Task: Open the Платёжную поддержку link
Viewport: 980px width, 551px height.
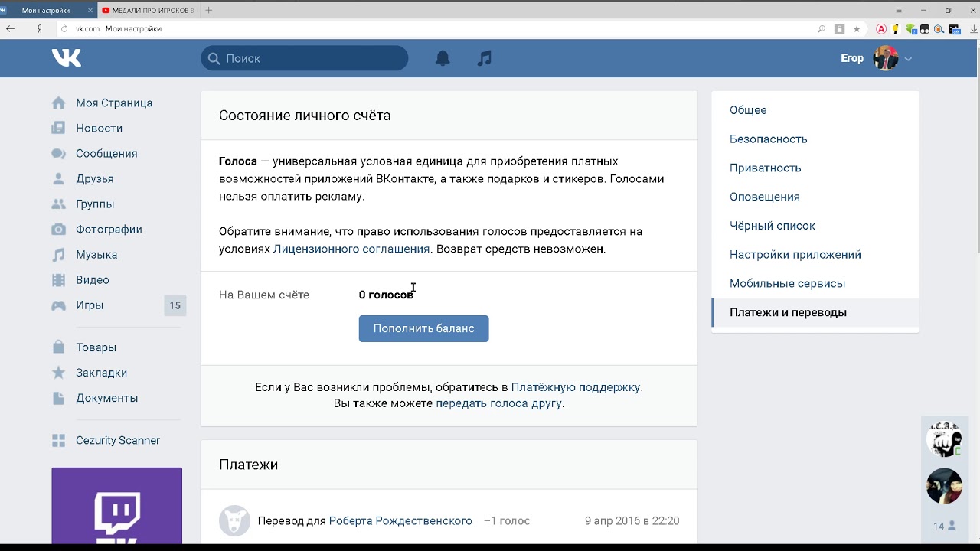Action: click(x=576, y=387)
